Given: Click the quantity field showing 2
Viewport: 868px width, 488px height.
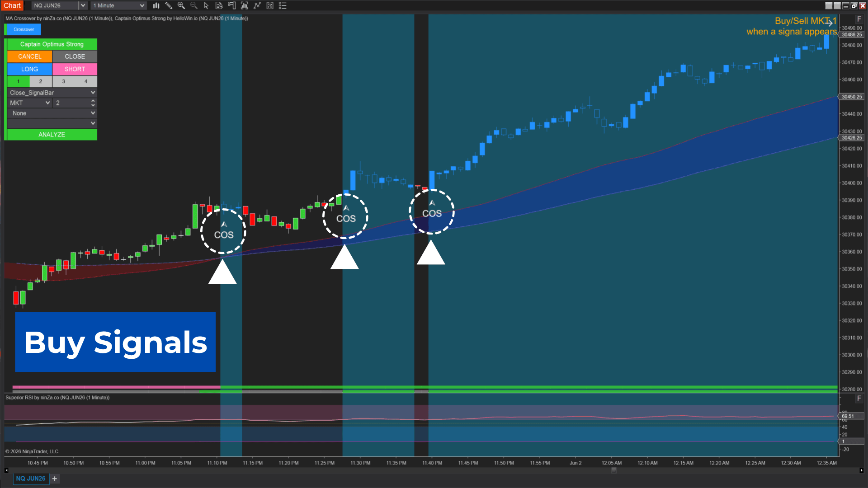Looking at the screenshot, I should (71, 103).
